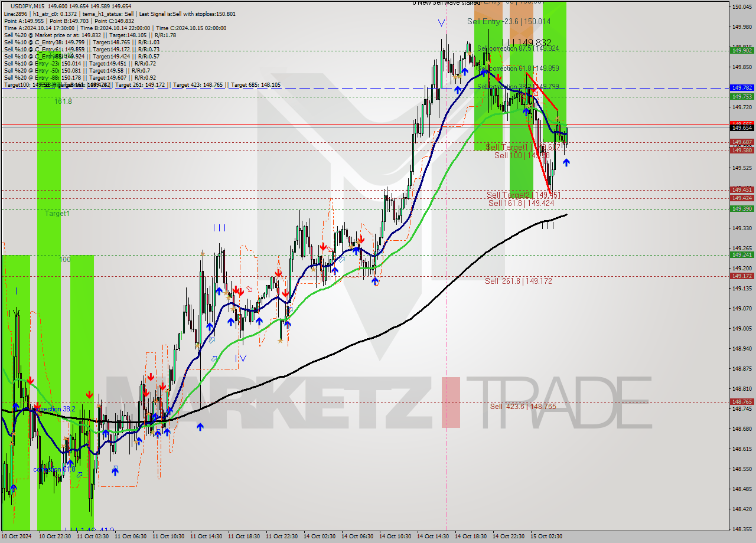This screenshot has width=756, height=543.
Task: Click the red 149.451 price tag
Action: pos(742,189)
